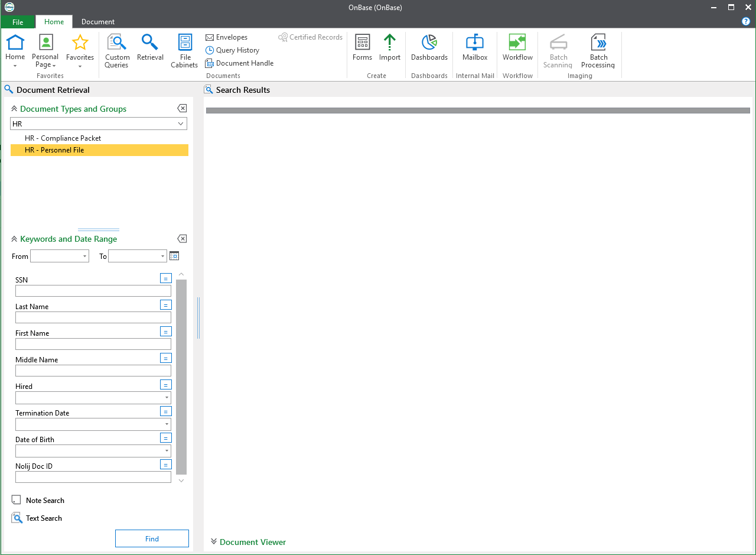Switch to the Document tab
756x555 pixels.
point(98,22)
